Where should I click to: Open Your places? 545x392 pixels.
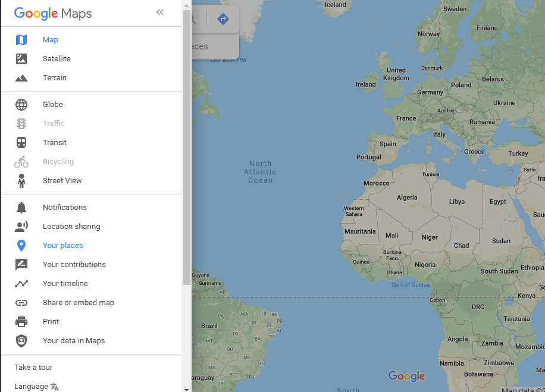point(63,246)
